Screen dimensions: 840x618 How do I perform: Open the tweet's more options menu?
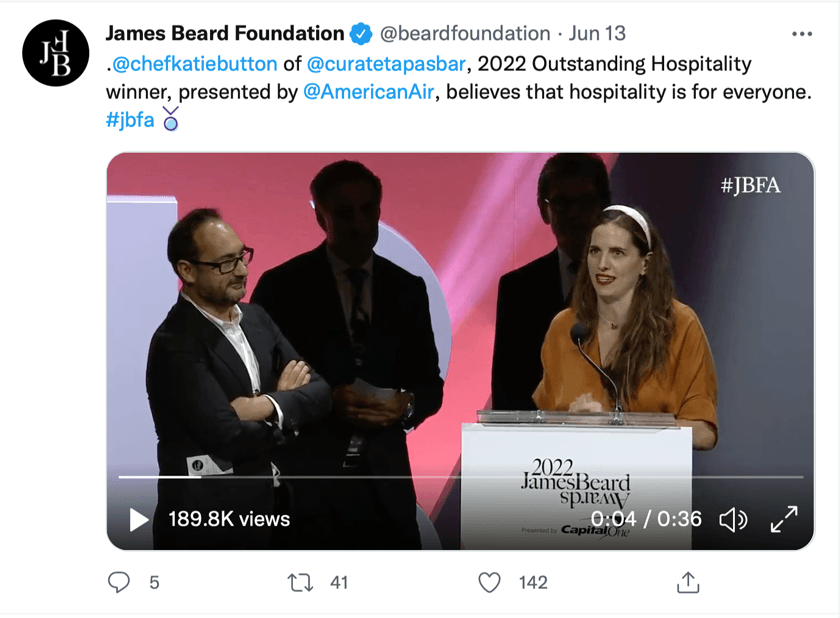803,33
